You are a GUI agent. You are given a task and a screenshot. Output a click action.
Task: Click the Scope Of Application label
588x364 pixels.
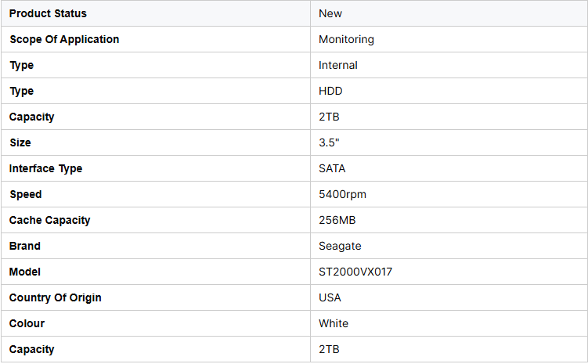pos(64,39)
